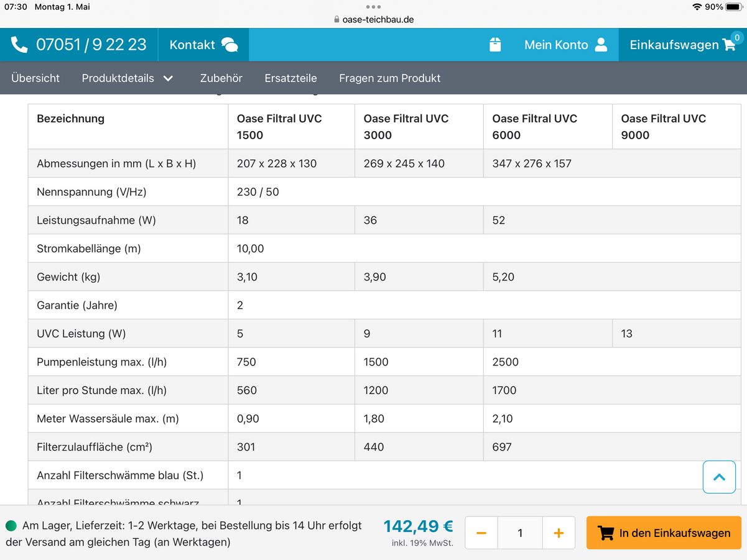The image size is (747, 560).
Task: Click Anzahl Filterschwämme blau (St.) label
Action: [120, 475]
